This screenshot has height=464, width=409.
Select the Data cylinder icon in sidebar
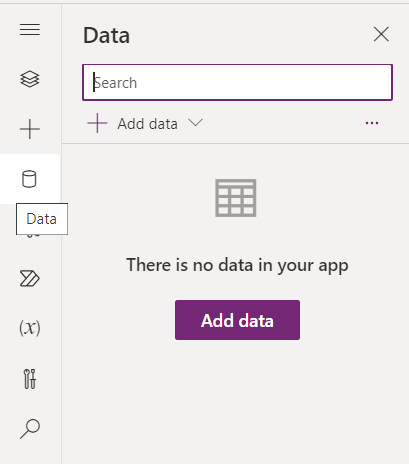click(29, 179)
